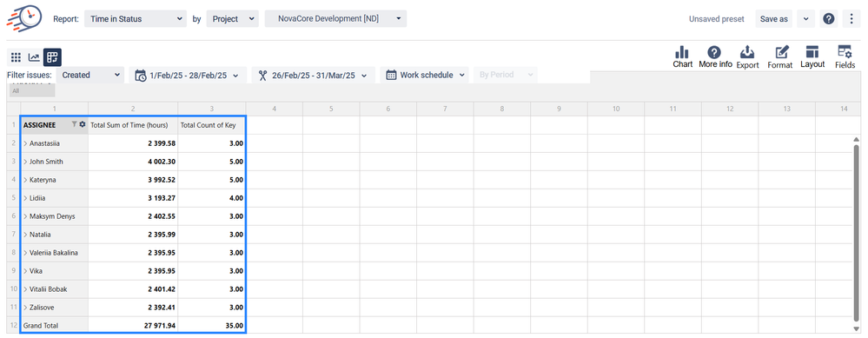Open Layout settings

(x=812, y=57)
